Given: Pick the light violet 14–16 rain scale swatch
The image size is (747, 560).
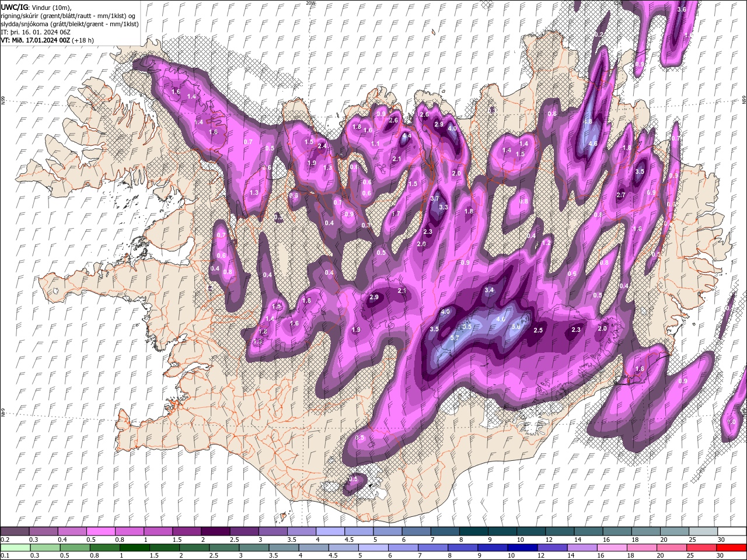Looking at the screenshot, I should [582, 548].
